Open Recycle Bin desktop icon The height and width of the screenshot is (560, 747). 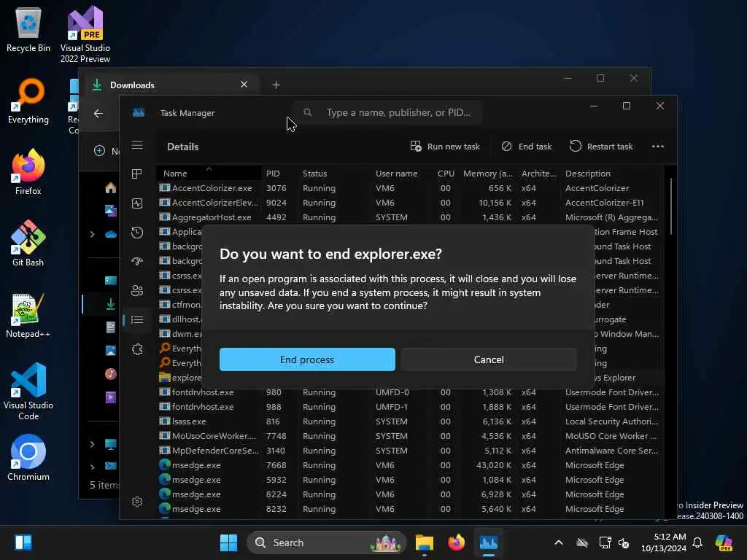click(x=28, y=29)
